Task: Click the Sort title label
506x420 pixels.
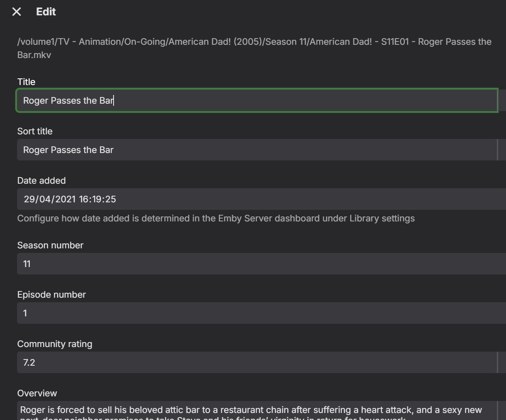Action: pyautogui.click(x=35, y=131)
